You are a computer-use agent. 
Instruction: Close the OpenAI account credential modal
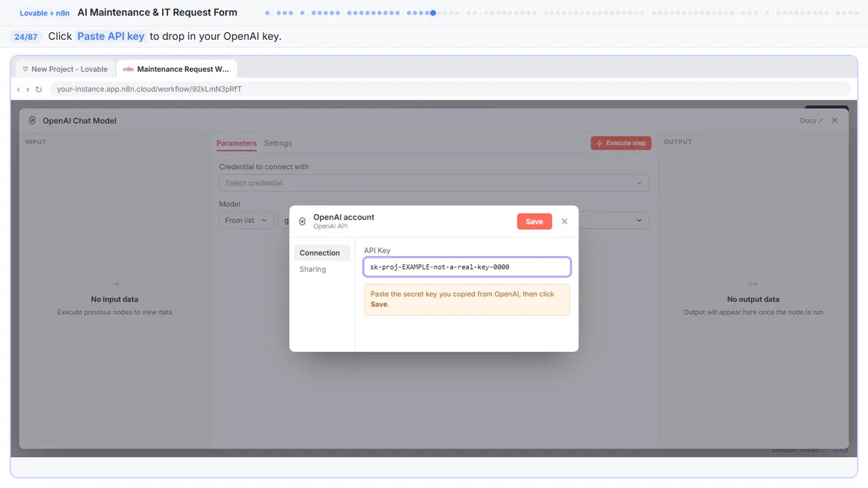point(564,222)
